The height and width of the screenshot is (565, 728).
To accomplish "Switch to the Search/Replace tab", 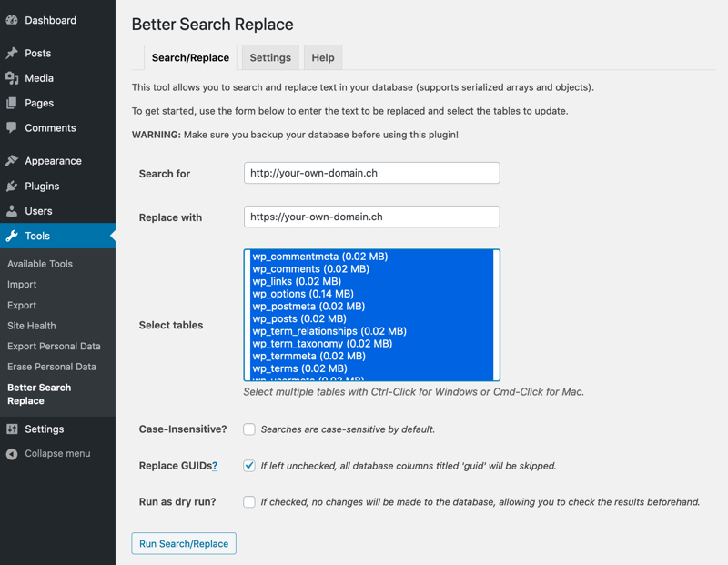I will pyautogui.click(x=190, y=57).
